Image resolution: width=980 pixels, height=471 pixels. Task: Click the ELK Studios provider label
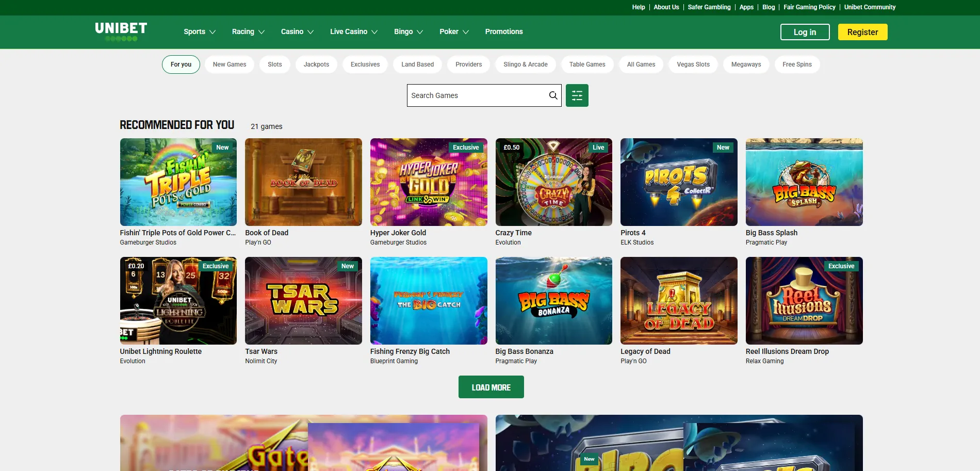[637, 242]
